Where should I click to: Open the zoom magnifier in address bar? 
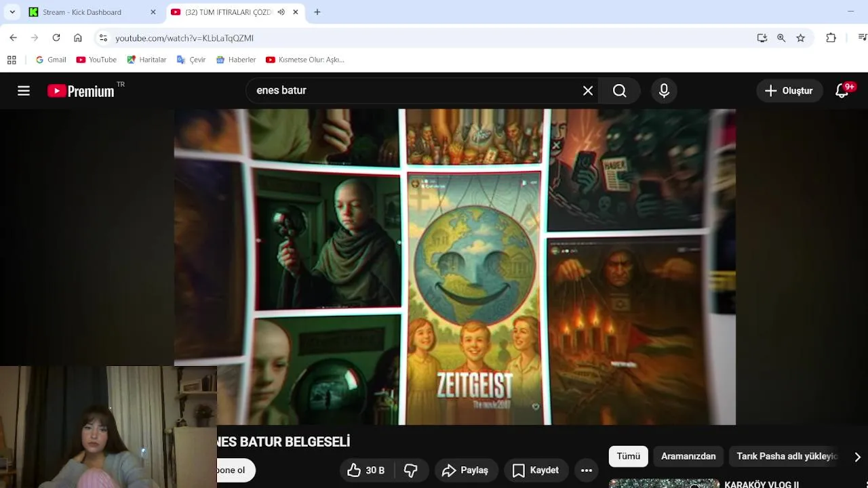(781, 38)
